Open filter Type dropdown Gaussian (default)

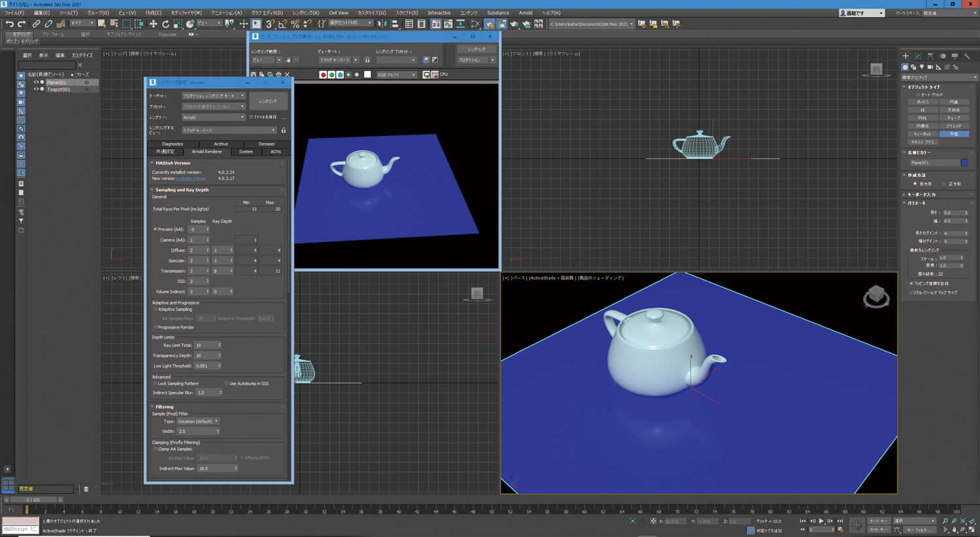tap(198, 421)
